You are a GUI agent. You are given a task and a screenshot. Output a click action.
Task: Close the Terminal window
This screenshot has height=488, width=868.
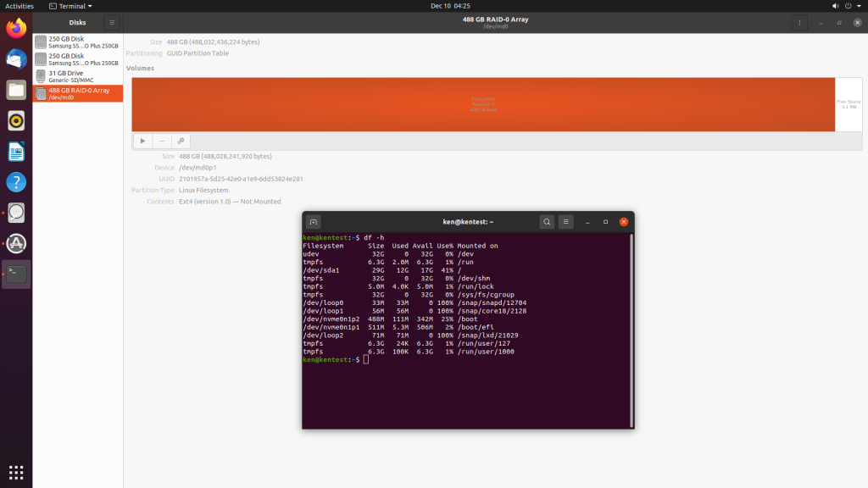coord(624,222)
